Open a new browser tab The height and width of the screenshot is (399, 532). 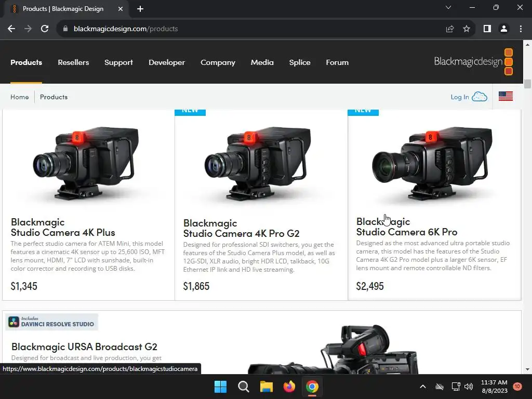[140, 9]
